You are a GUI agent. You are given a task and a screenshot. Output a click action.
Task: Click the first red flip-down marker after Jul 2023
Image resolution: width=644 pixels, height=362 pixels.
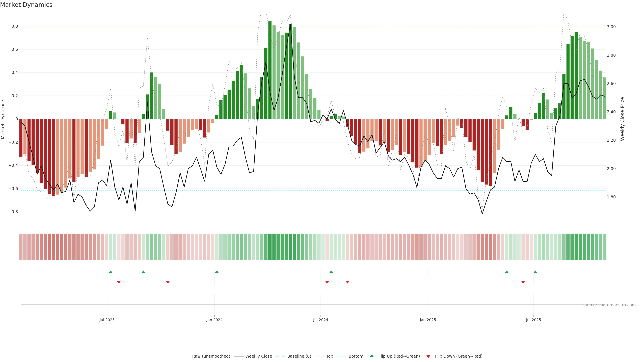(x=119, y=282)
